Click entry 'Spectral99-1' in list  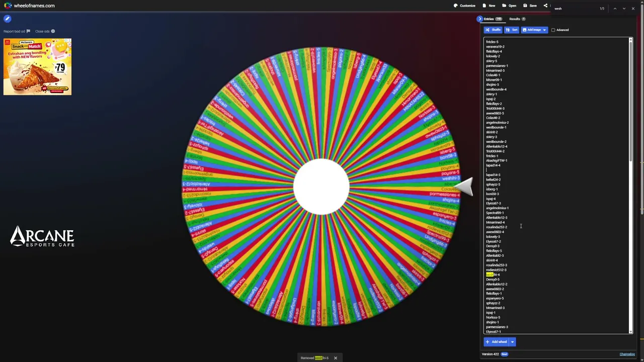pyautogui.click(x=495, y=213)
